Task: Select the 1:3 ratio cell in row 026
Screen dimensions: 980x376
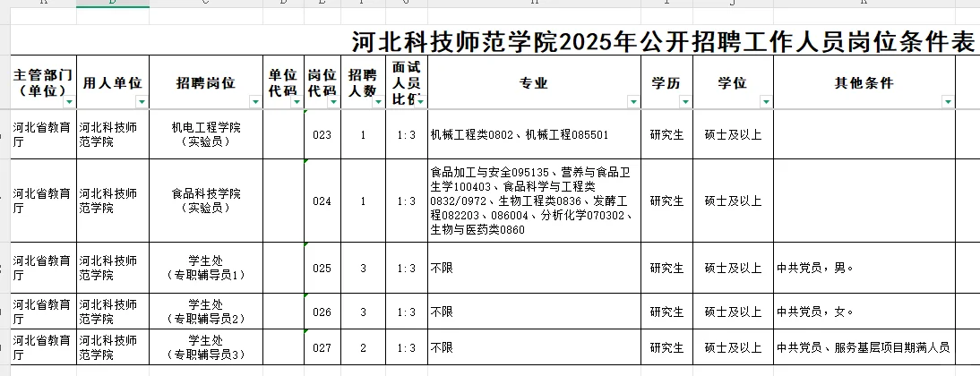Action: pyautogui.click(x=407, y=311)
